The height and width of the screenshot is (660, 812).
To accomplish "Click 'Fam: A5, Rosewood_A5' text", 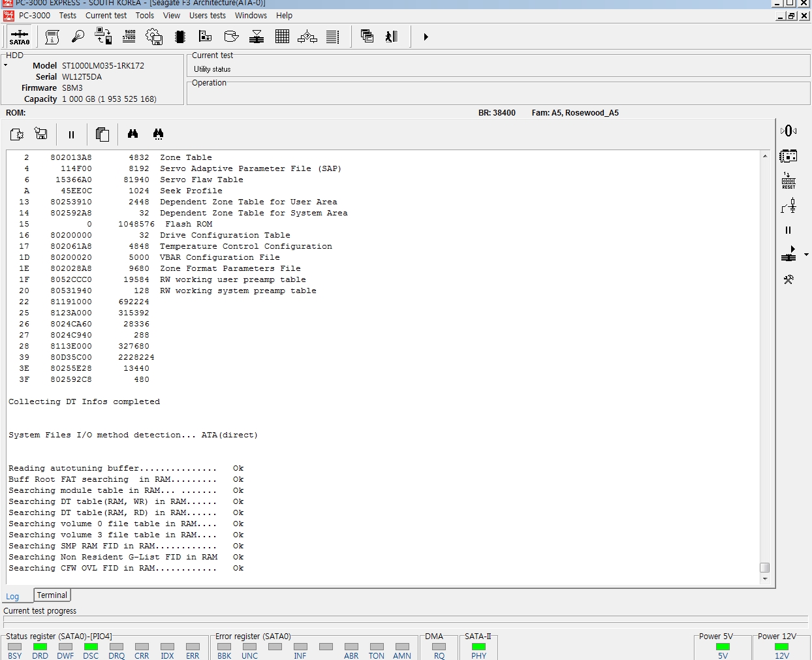I will pos(575,113).
